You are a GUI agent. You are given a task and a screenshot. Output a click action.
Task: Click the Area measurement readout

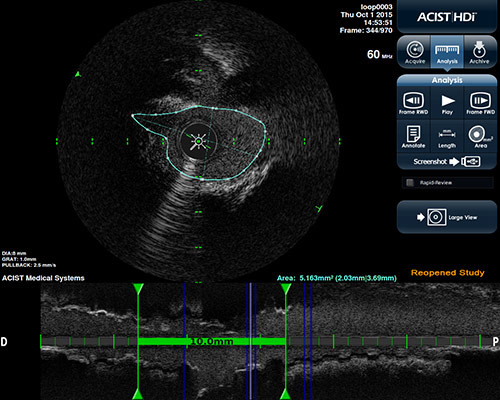pyautogui.click(x=337, y=278)
